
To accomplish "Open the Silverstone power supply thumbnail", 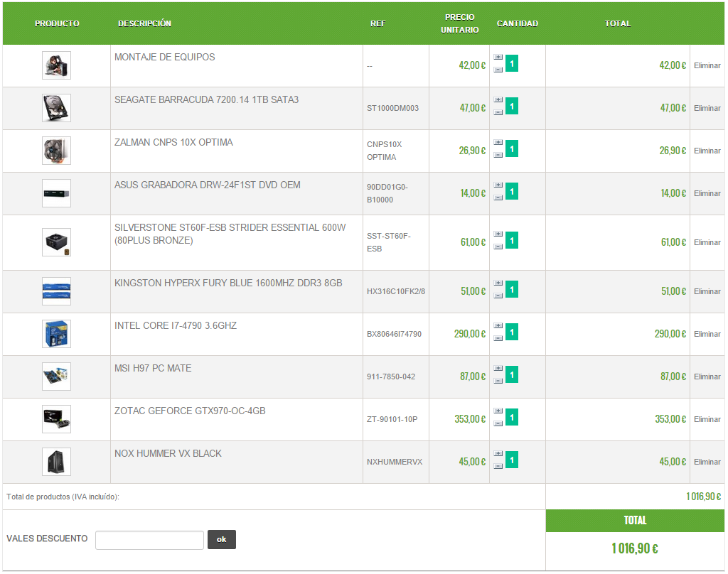I will (57, 242).
